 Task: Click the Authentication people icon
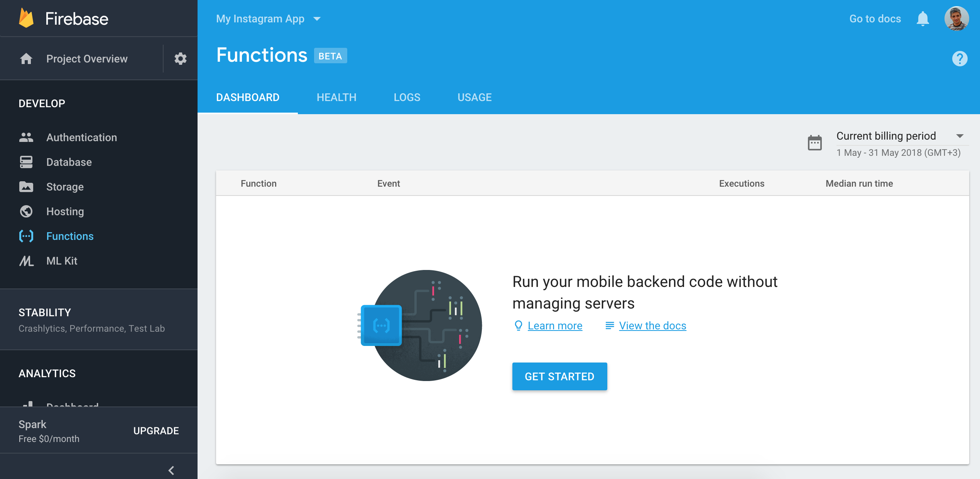26,137
